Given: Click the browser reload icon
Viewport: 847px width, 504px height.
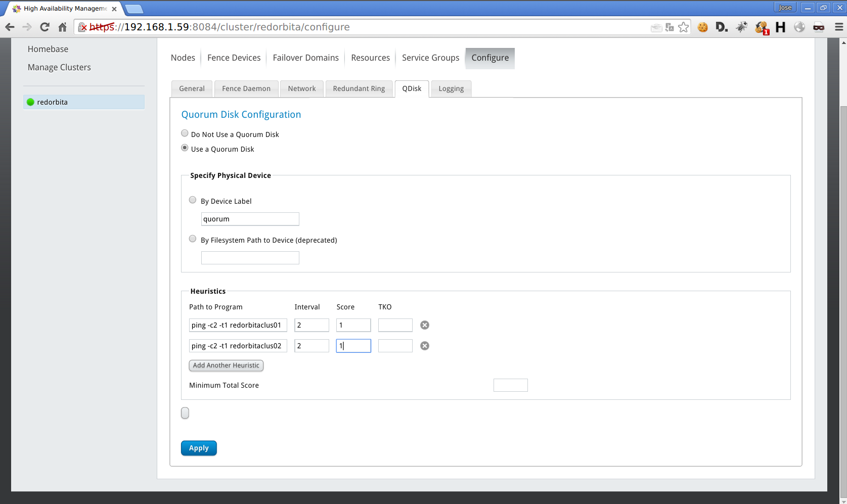Looking at the screenshot, I should [44, 27].
